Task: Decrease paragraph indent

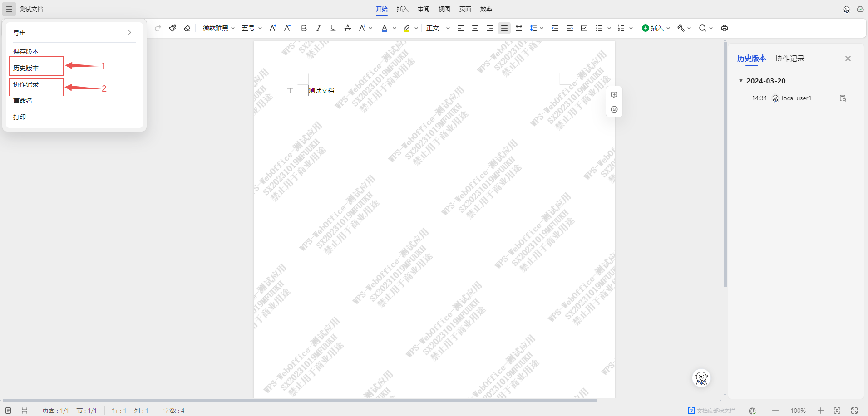Action: [555, 28]
